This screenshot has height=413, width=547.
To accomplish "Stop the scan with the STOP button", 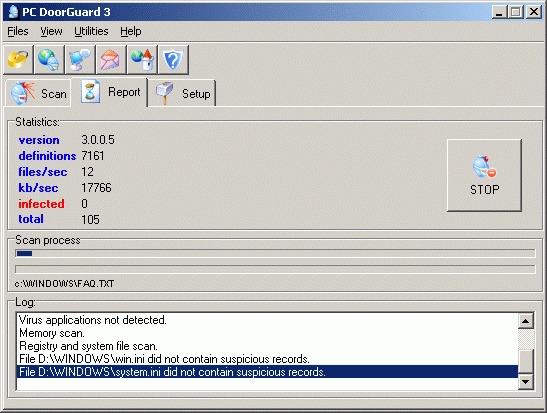I will click(484, 175).
